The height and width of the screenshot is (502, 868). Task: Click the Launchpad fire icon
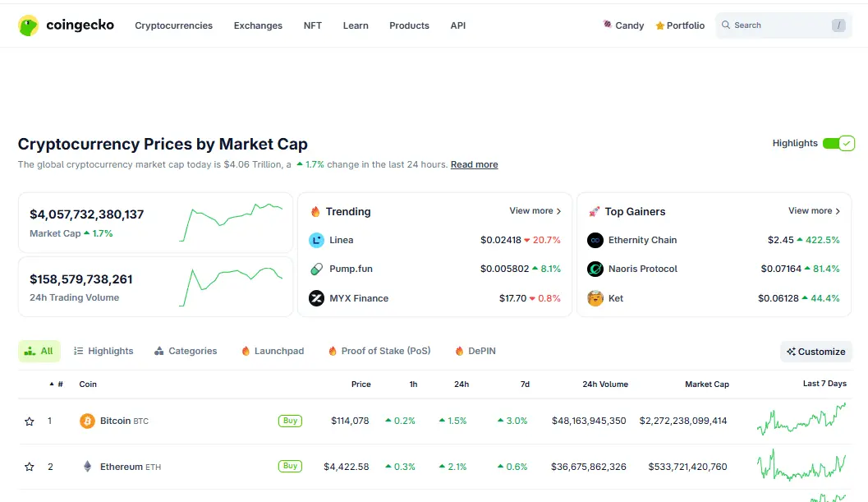point(246,351)
